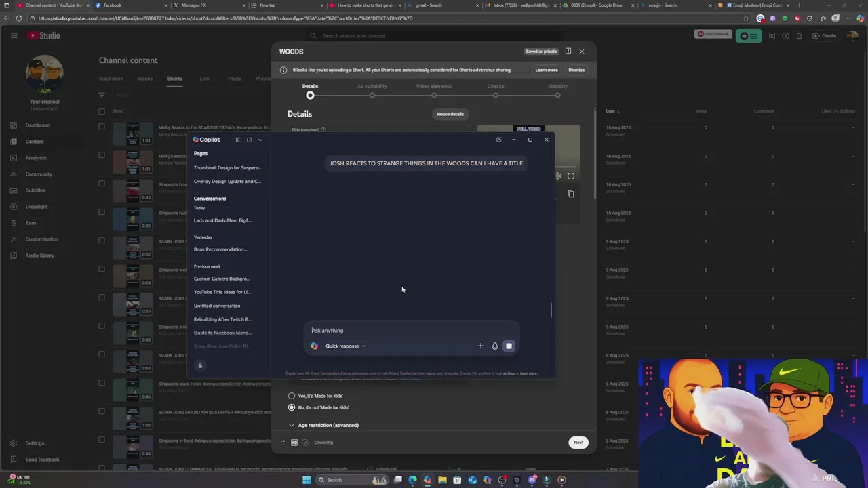Click Reuse details button

click(x=450, y=114)
